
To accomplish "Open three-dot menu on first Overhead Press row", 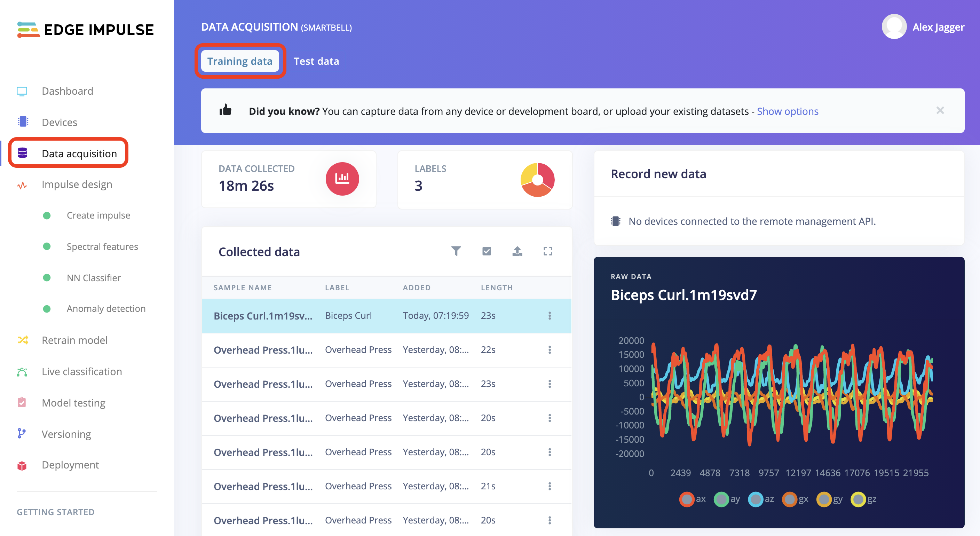I will click(x=550, y=349).
